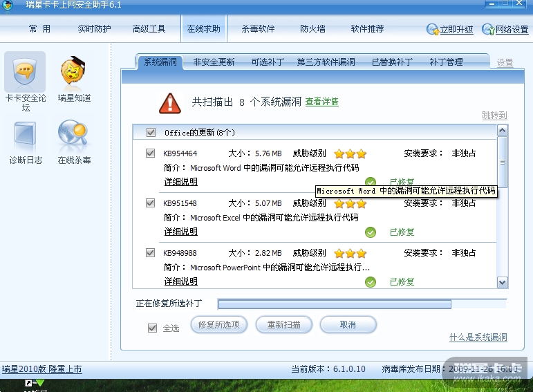The width and height of the screenshot is (533, 392).
Task: Click 瑞星2010版 隆重上市 status link
Action: point(41,369)
